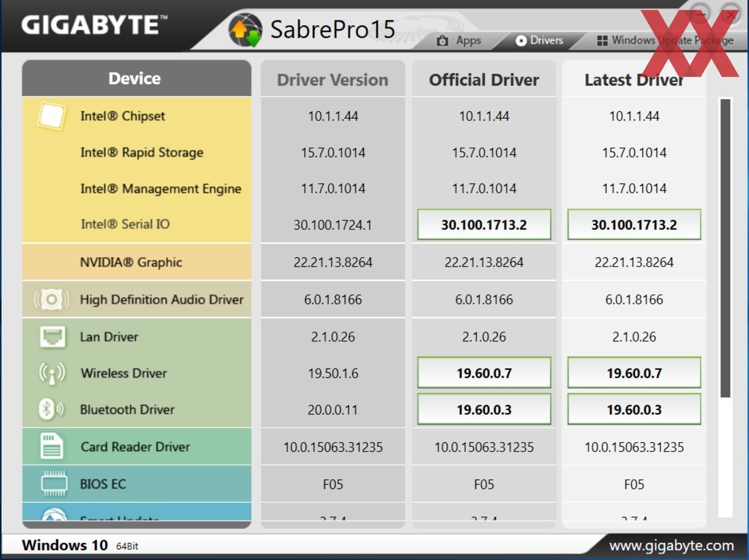Click installed Bluetooth driver version 20.0.0.11
749x560 pixels.
tap(333, 410)
